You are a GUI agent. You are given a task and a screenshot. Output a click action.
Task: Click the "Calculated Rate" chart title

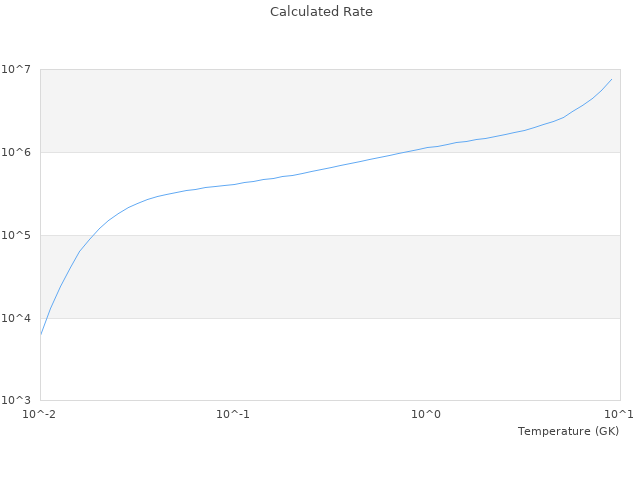click(x=321, y=12)
